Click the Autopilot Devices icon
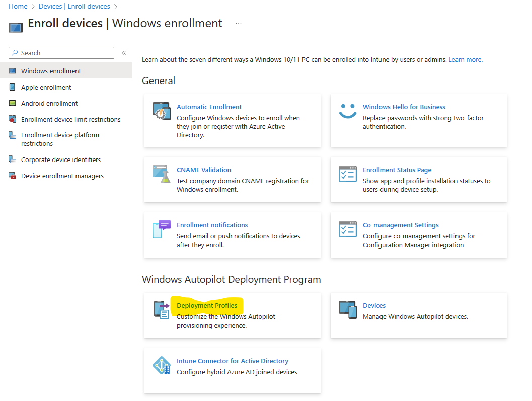This screenshot has height=401, width=532. click(x=348, y=310)
